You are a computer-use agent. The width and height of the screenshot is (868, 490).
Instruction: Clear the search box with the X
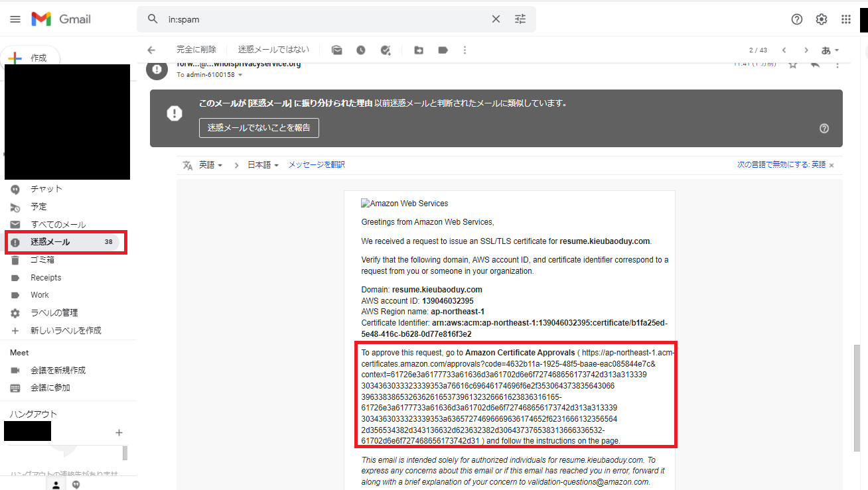coord(496,19)
